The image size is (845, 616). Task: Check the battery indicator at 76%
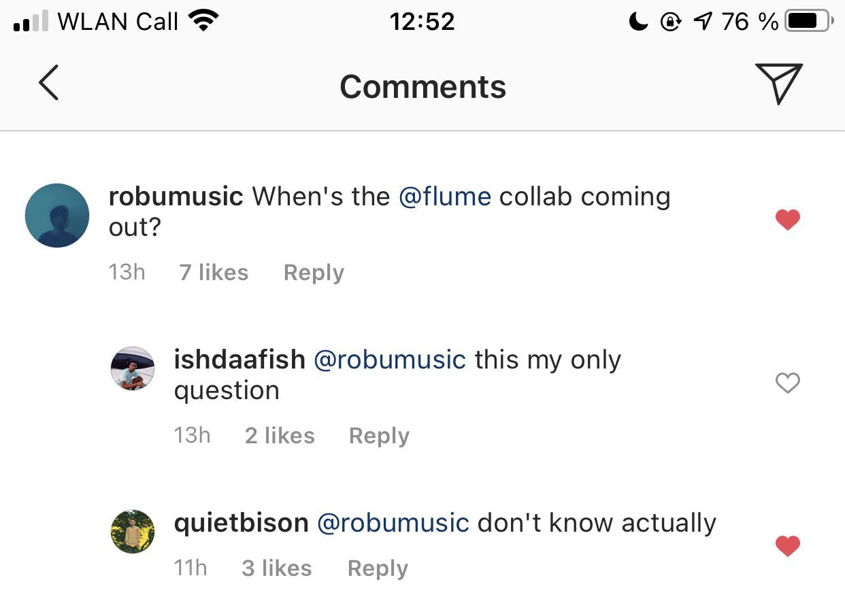pyautogui.click(x=807, y=20)
